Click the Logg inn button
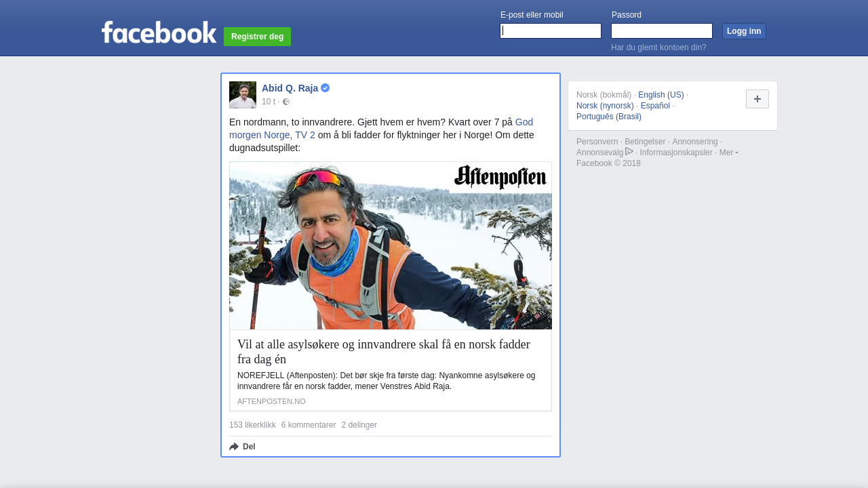 [x=744, y=31]
